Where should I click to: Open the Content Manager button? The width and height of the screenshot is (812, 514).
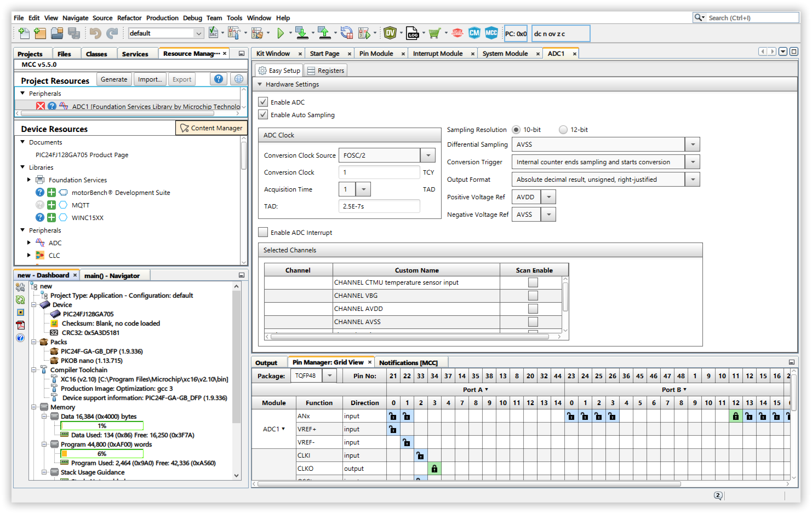point(211,128)
